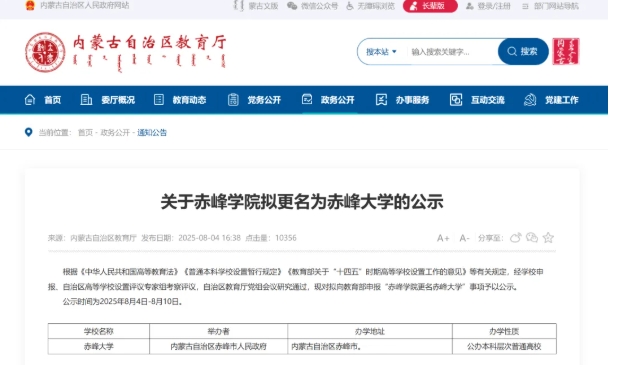The image size is (625, 381).
Task: Click table header 学校名称
Action: pos(99,331)
